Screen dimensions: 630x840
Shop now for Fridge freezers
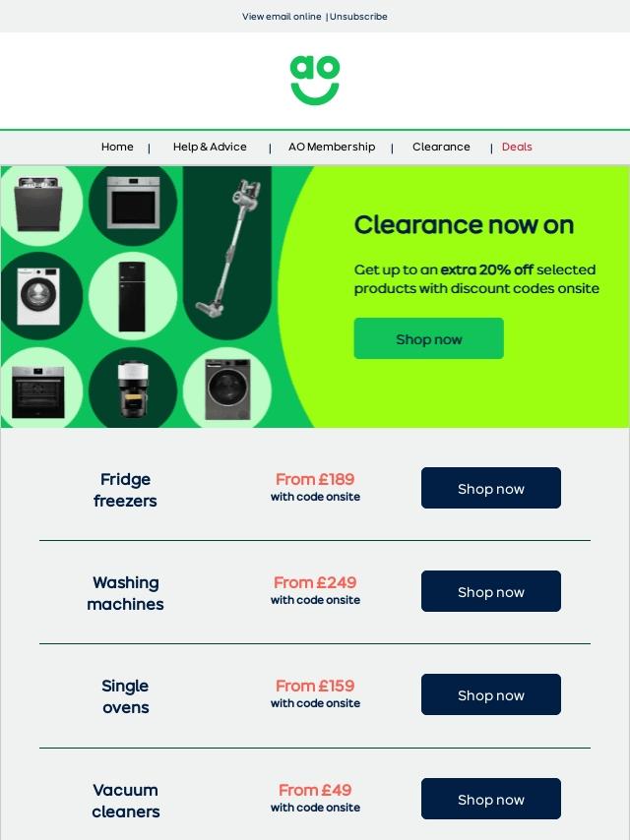490,488
